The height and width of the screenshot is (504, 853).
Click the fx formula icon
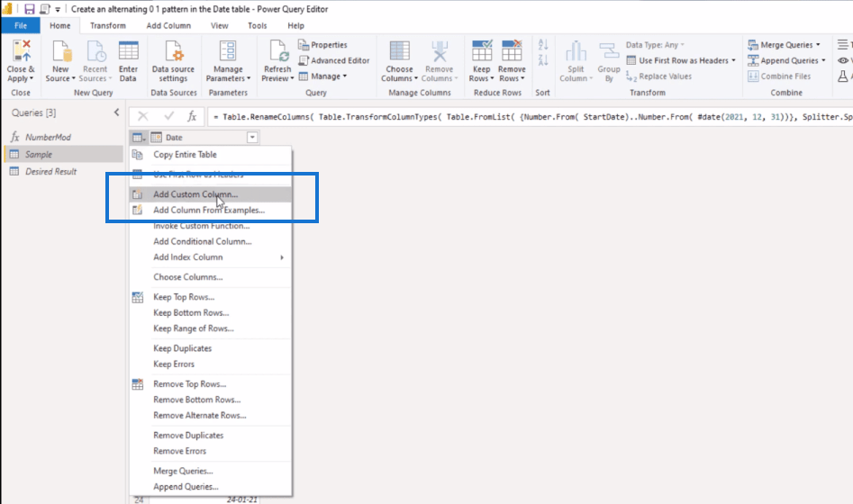[x=192, y=116]
